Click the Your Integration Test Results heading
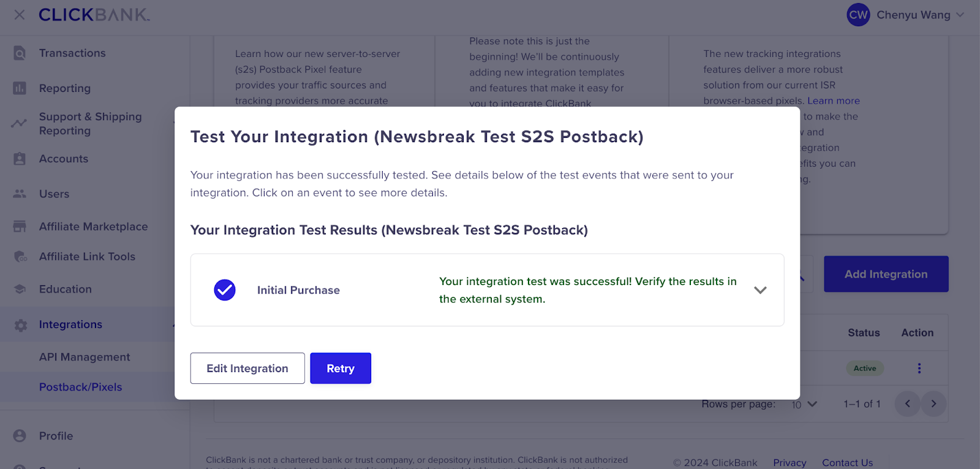 [x=389, y=230]
